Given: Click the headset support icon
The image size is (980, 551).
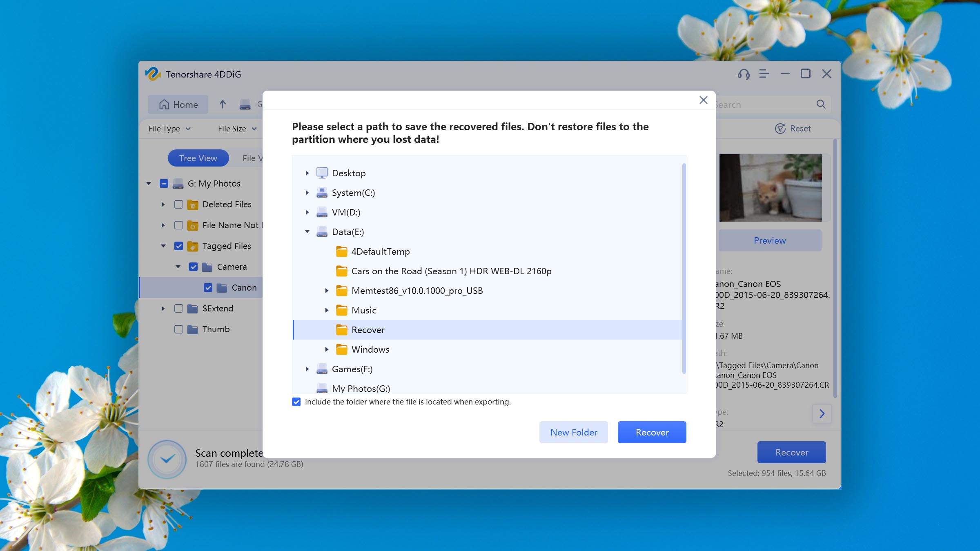Looking at the screenshot, I should pos(744,74).
